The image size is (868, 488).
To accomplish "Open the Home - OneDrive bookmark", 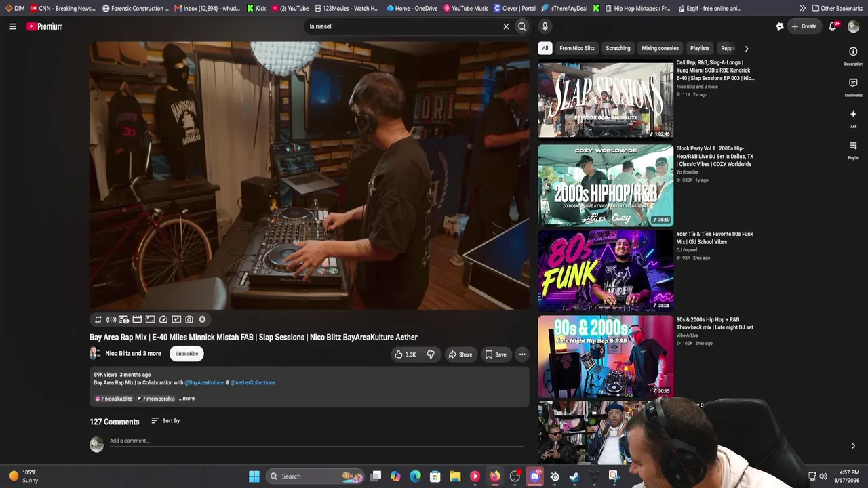I will pos(412,8).
